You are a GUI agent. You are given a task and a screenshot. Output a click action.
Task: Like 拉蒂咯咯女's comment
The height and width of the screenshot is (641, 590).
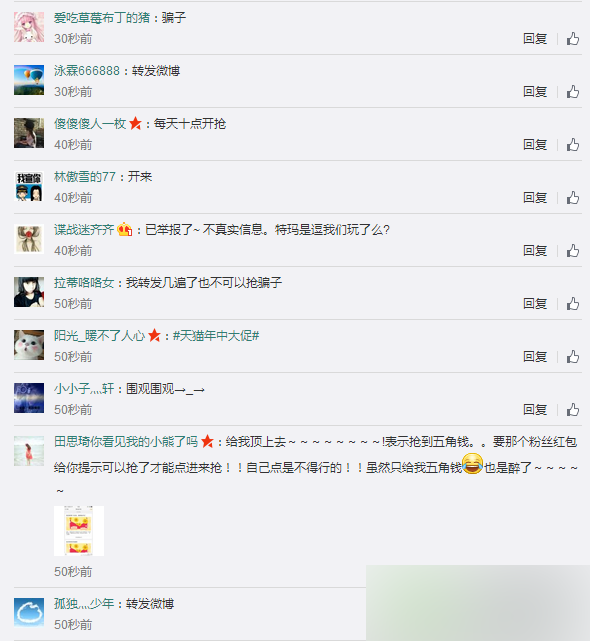pyautogui.click(x=573, y=304)
